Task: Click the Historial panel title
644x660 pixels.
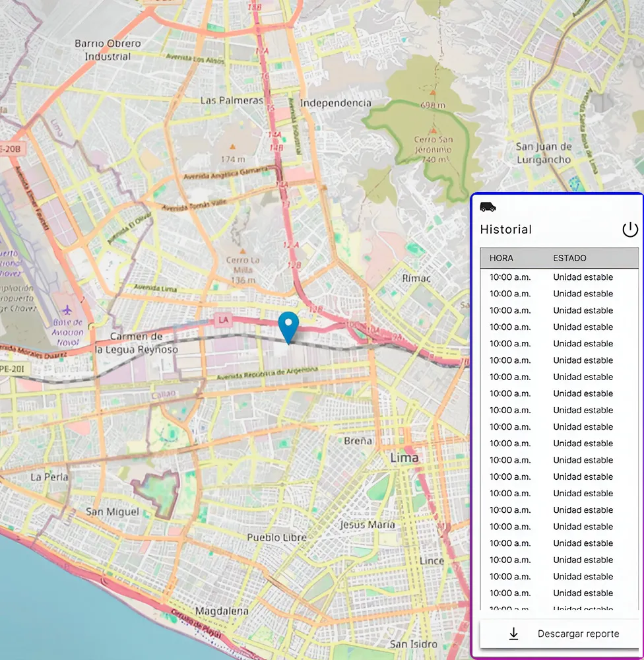Action: pyautogui.click(x=505, y=230)
